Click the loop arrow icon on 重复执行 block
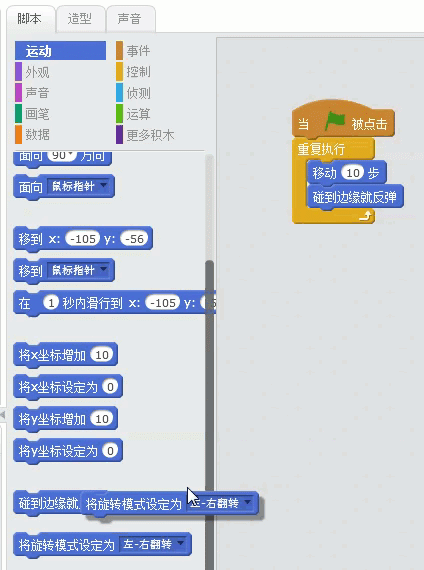This screenshot has width=424, height=570. tap(365, 217)
